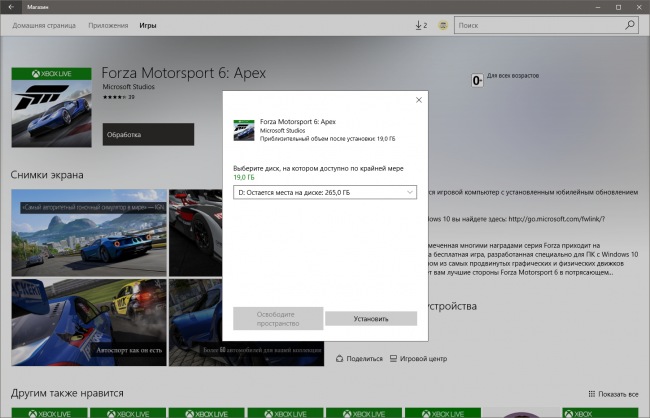
Task: Click the star rating with 39 reviews
Action: [119, 97]
